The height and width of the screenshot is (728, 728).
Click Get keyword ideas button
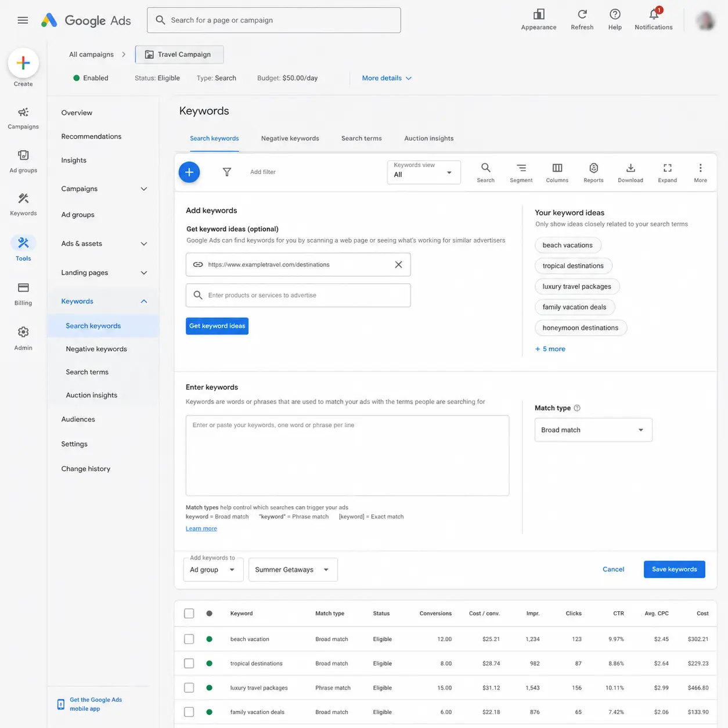pos(217,326)
